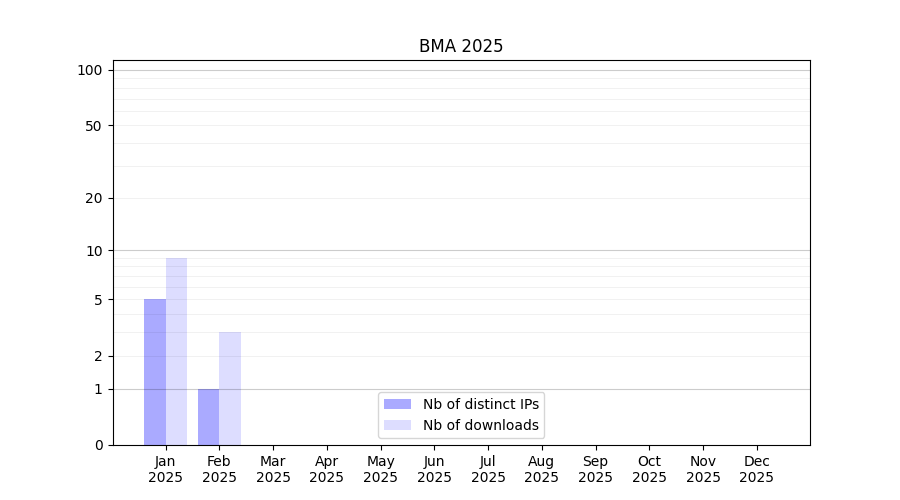
Task: Click the 'Mar 2025' axis tick label
Action: (273, 469)
